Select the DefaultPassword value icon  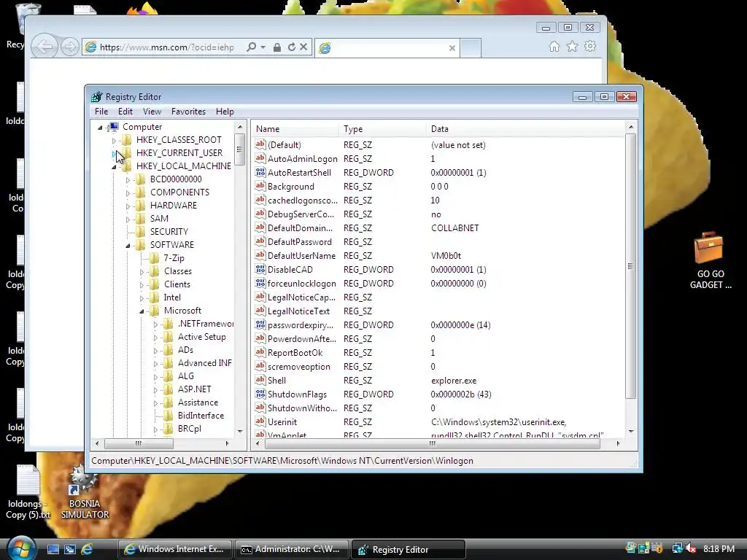pyautogui.click(x=260, y=241)
